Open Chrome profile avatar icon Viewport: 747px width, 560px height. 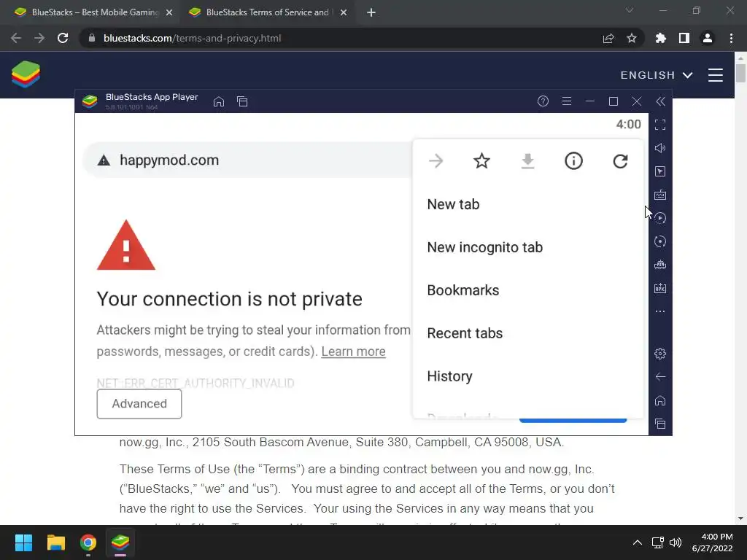[x=708, y=38]
